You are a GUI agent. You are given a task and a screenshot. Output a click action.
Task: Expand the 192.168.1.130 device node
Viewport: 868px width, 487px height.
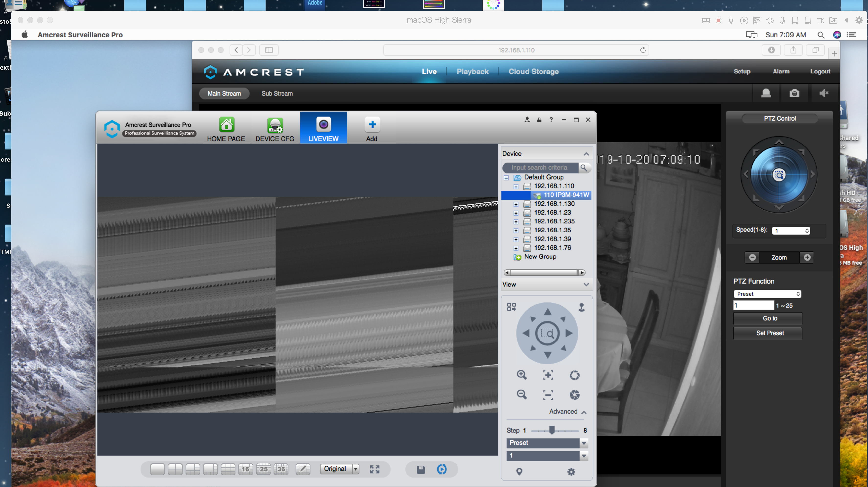[x=516, y=204]
